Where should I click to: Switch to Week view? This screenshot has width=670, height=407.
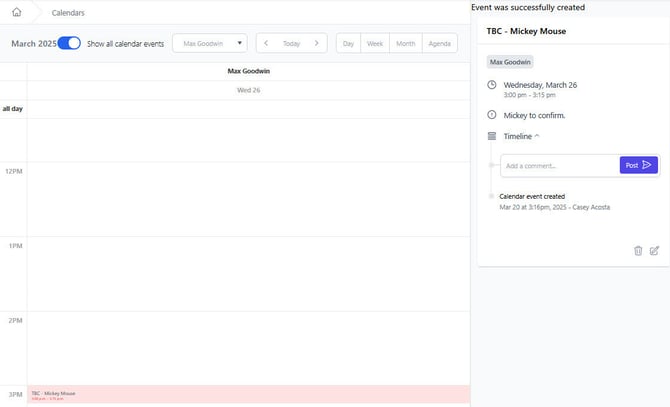click(x=375, y=44)
